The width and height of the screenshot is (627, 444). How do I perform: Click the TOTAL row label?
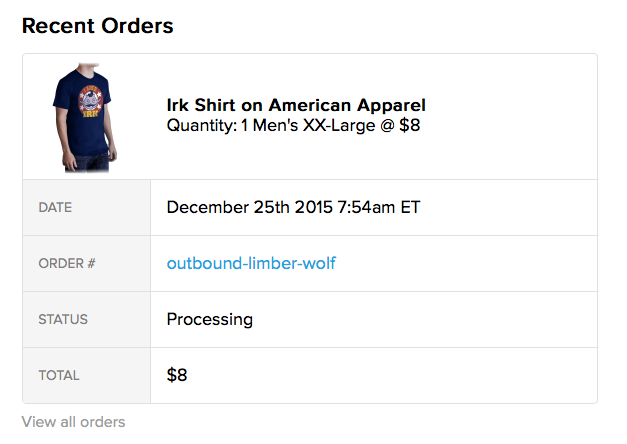[59, 376]
